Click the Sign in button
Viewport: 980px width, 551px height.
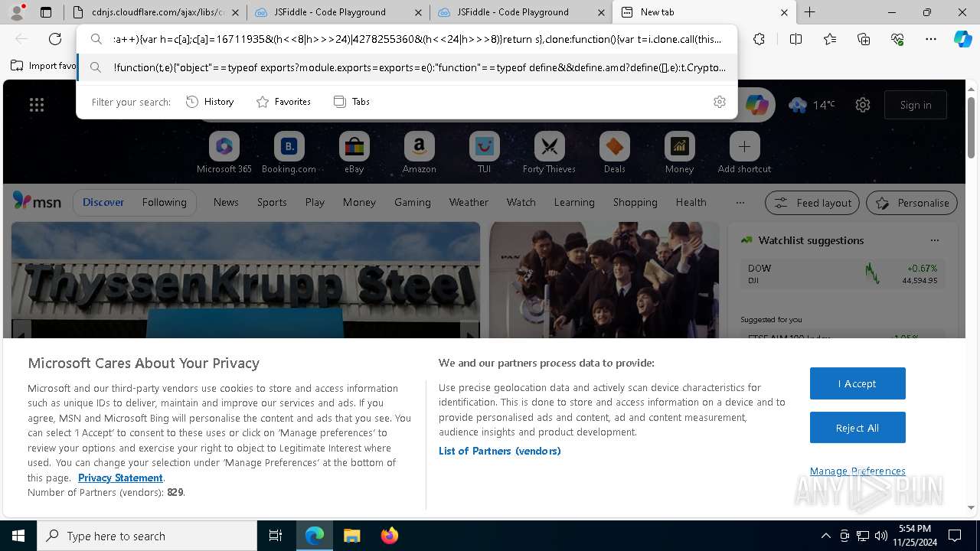click(x=916, y=105)
